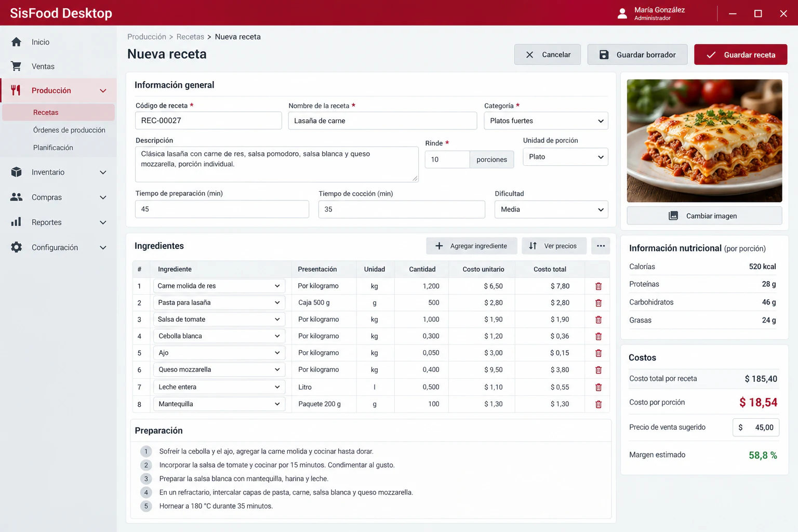Image resolution: width=798 pixels, height=532 pixels.
Task: Change the Carne molida de res ingredient selector
Action: tap(219, 286)
